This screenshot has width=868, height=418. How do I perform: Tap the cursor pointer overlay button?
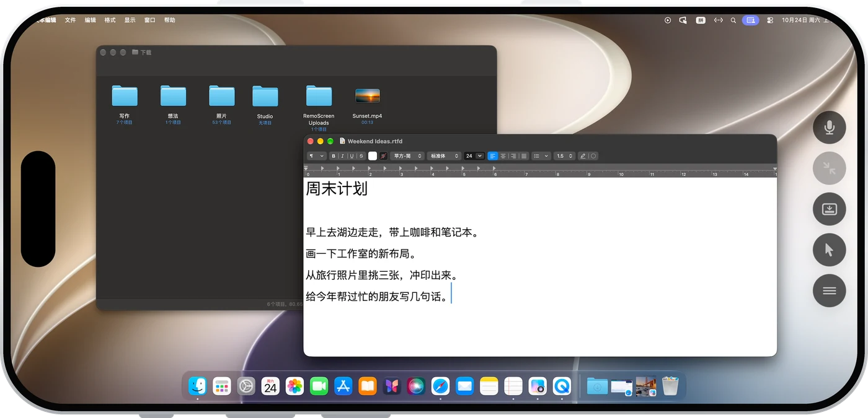pyautogui.click(x=830, y=250)
